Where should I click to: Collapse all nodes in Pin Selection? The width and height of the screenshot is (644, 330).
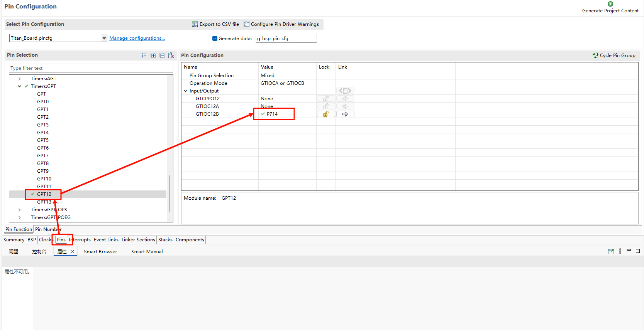(162, 56)
